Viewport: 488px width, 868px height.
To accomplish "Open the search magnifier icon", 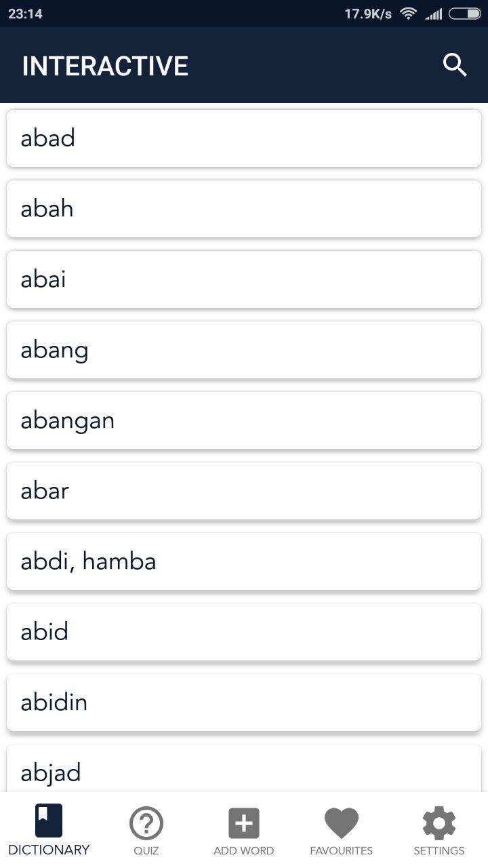I will (455, 65).
